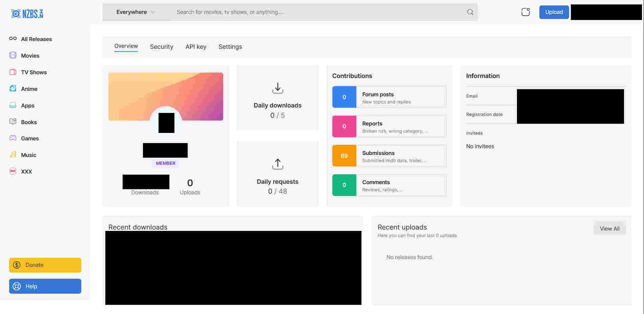Click View All for recent uploads

click(x=609, y=229)
